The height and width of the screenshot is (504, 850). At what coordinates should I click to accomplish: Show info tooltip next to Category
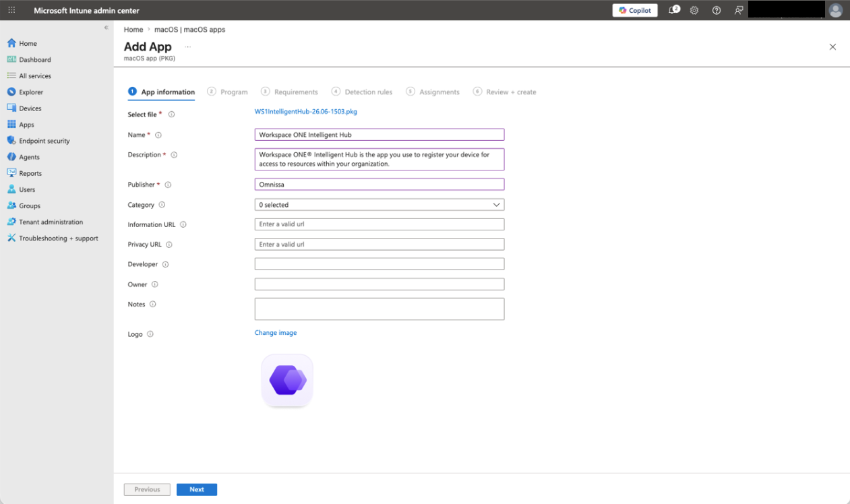point(162,205)
